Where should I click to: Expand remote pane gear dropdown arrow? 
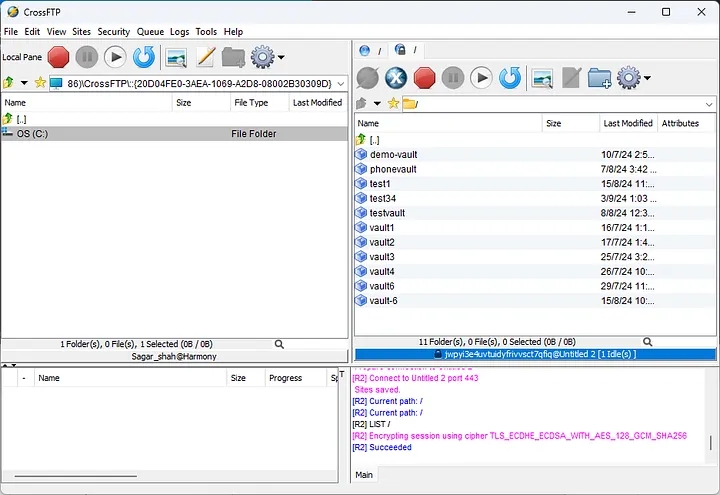point(647,78)
